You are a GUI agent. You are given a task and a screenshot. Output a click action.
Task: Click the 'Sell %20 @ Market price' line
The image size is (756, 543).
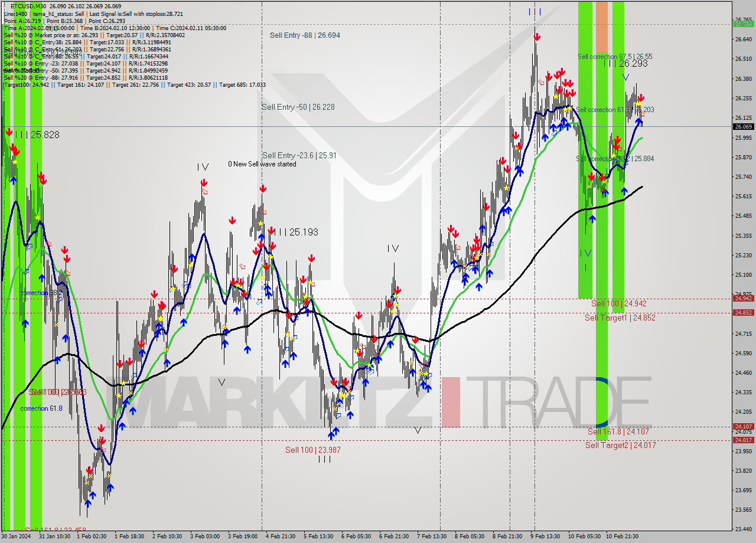point(94,35)
